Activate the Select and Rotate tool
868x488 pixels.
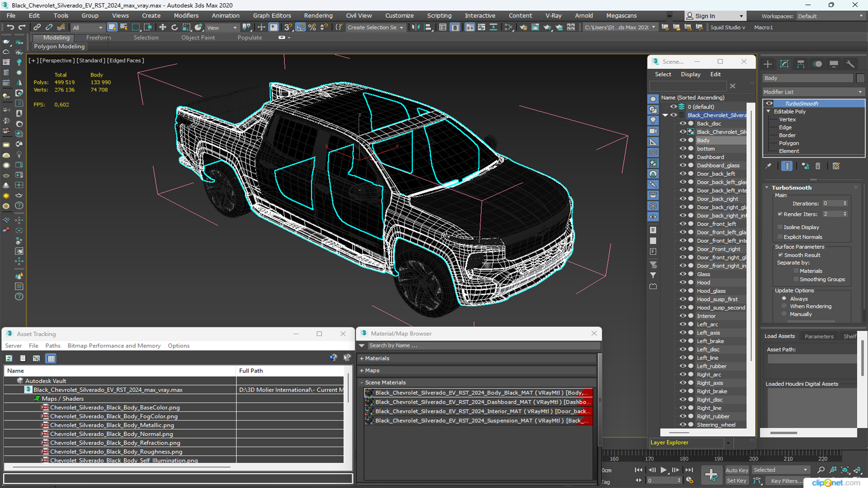coord(175,27)
